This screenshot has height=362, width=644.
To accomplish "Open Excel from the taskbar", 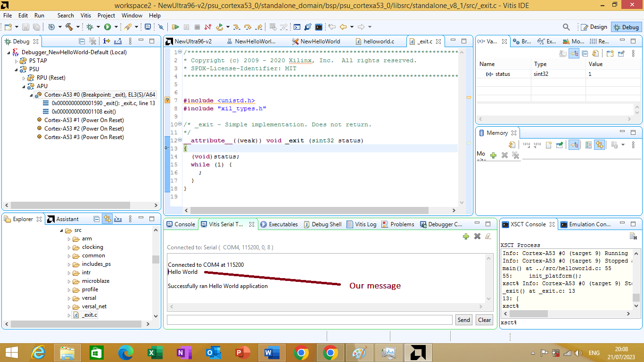I will point(155,352).
